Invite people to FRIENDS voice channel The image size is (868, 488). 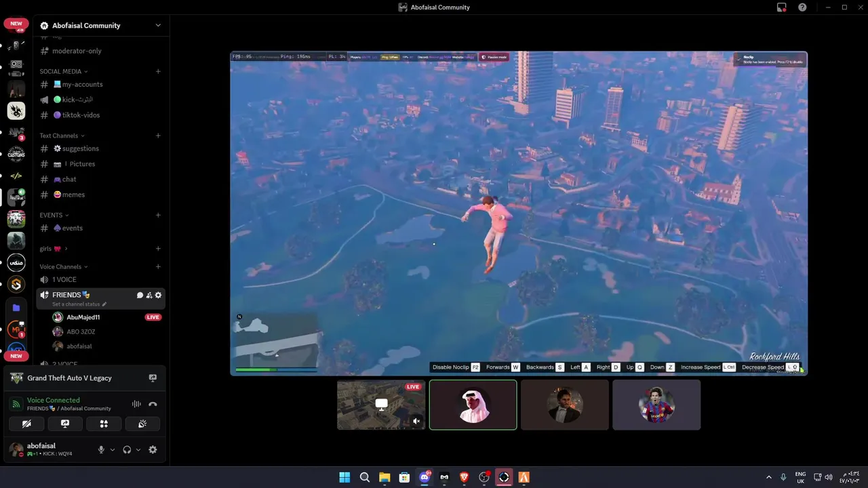(x=149, y=295)
